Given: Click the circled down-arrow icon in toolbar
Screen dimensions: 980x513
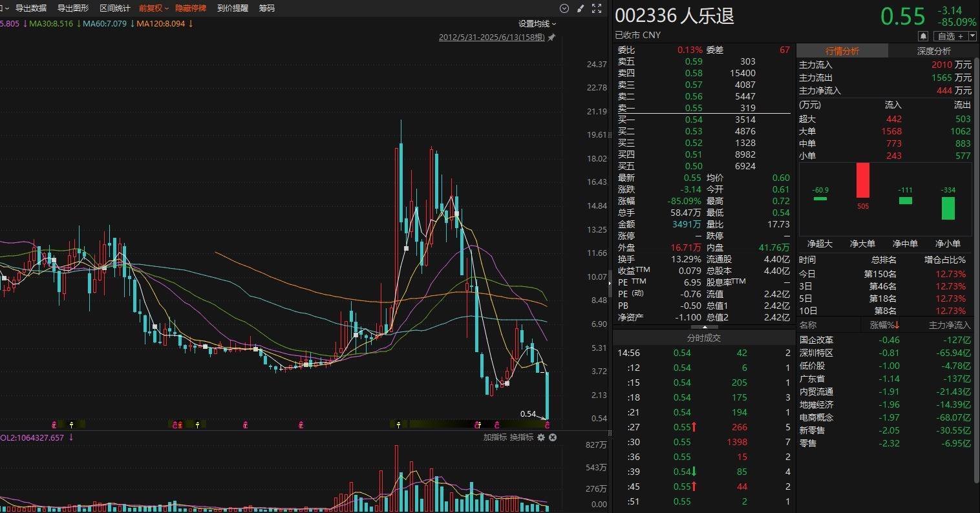Looking at the screenshot, I should click(x=564, y=8).
